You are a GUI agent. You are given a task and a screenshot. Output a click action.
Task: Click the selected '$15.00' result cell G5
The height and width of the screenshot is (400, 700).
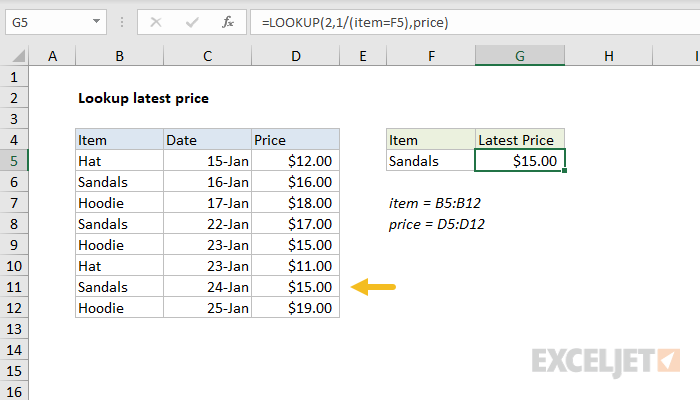[x=520, y=161]
